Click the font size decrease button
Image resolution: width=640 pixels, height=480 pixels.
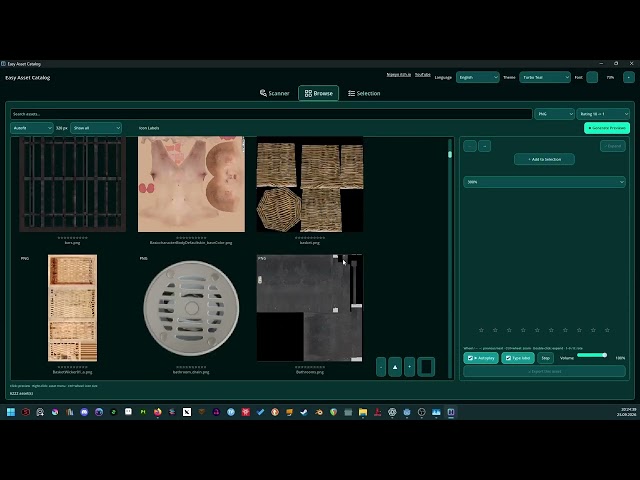click(x=592, y=77)
